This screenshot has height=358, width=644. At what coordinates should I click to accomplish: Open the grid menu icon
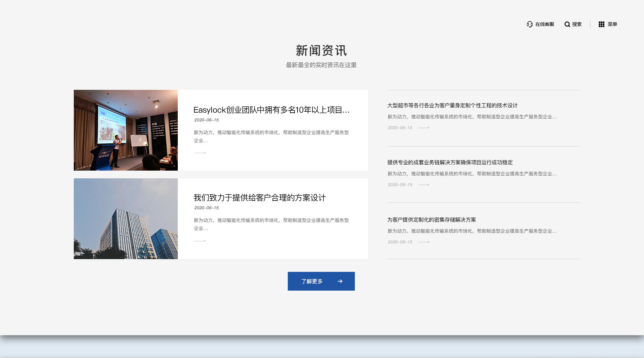601,24
